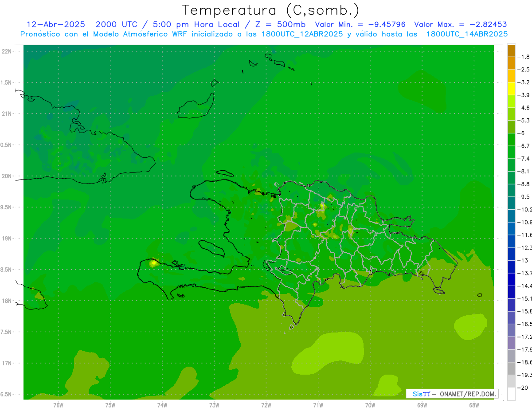Screen dimensions: 532x411
Task: Select the purple swatch between -17.2 and -17.9
Action: 511,343
